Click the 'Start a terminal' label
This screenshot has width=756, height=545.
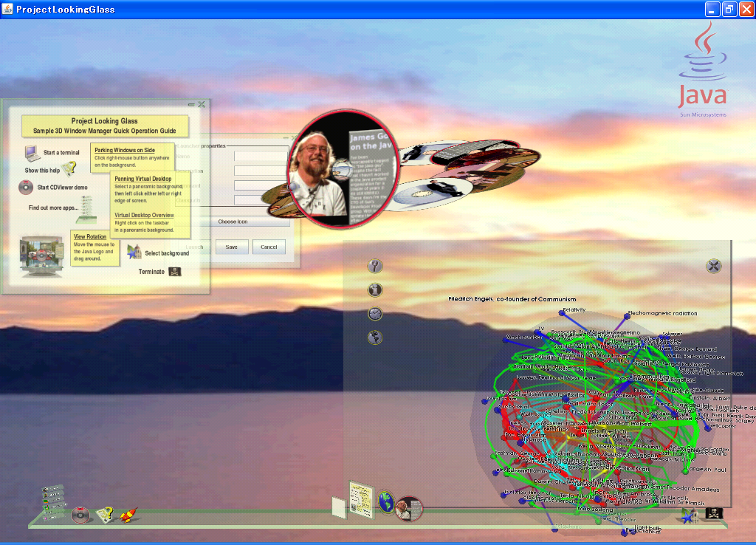coord(61,152)
